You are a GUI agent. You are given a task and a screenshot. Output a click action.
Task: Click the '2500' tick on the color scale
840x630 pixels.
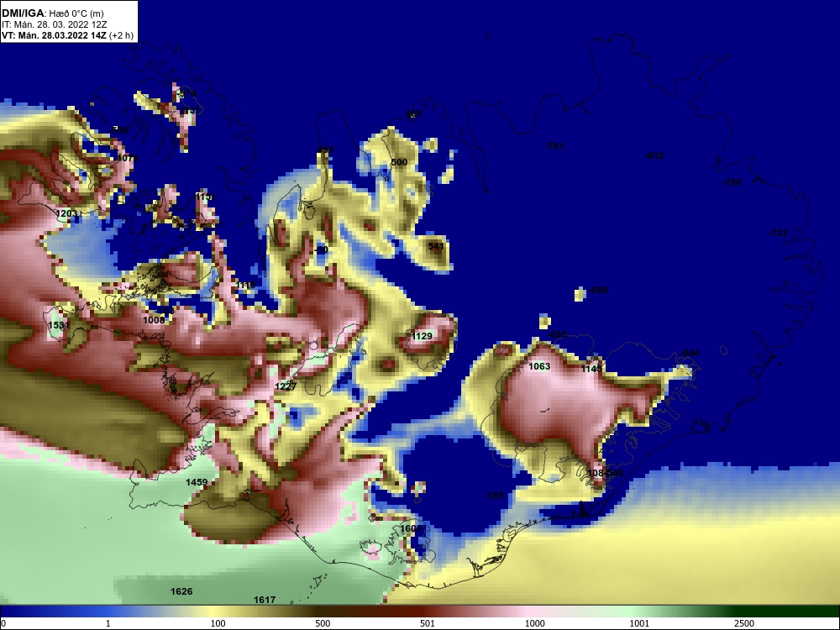744,623
